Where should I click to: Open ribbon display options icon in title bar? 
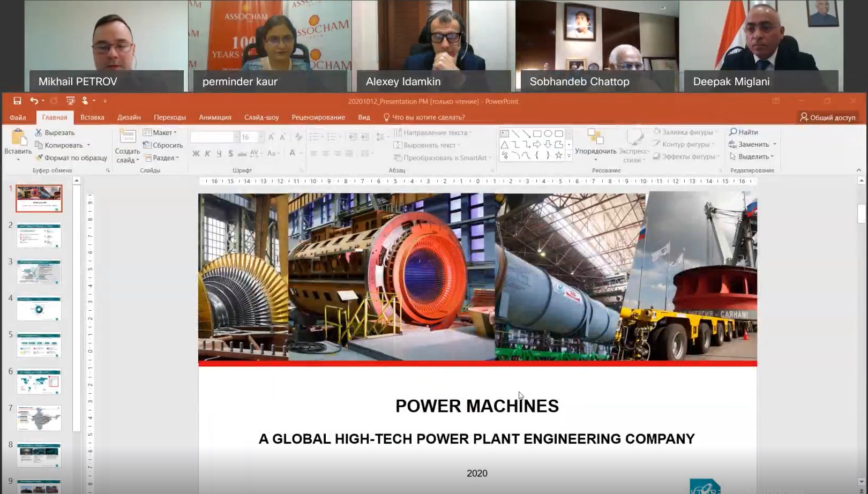coord(776,101)
